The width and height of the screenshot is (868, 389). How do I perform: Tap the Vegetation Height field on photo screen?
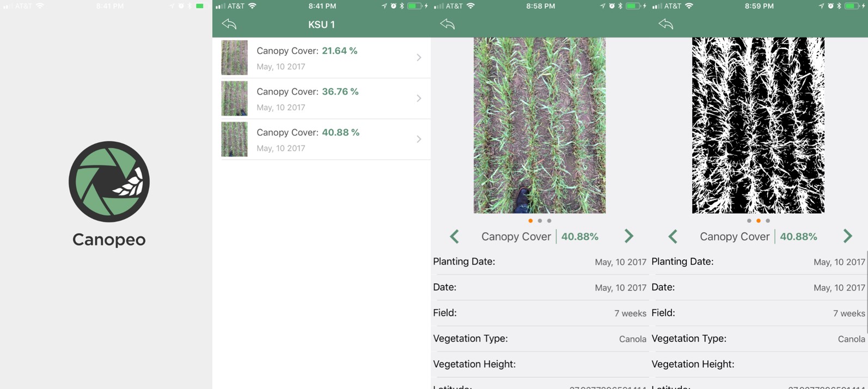coord(540,364)
